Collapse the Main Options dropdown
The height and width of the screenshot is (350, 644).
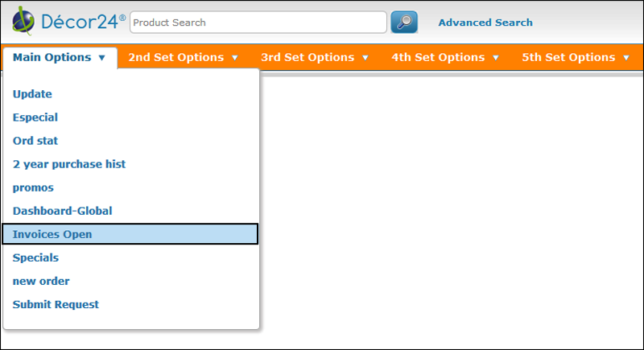(x=60, y=57)
